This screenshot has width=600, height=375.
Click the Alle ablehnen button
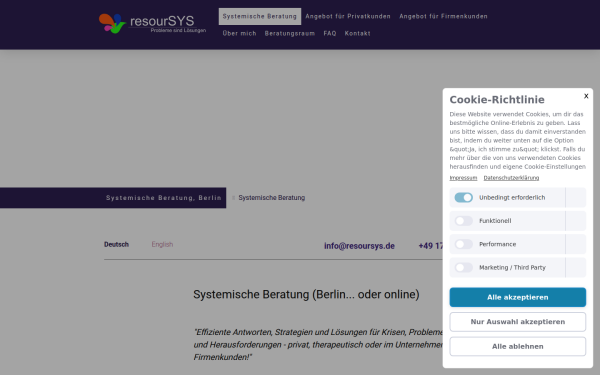pos(517,346)
